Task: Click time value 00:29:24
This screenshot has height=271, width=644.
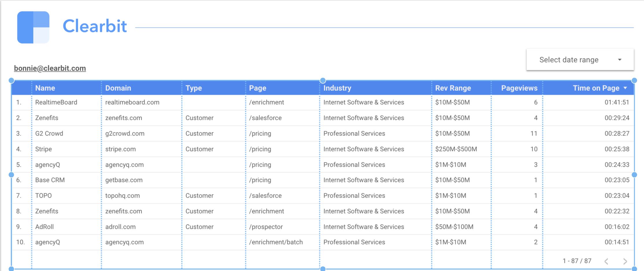Action: [617, 118]
